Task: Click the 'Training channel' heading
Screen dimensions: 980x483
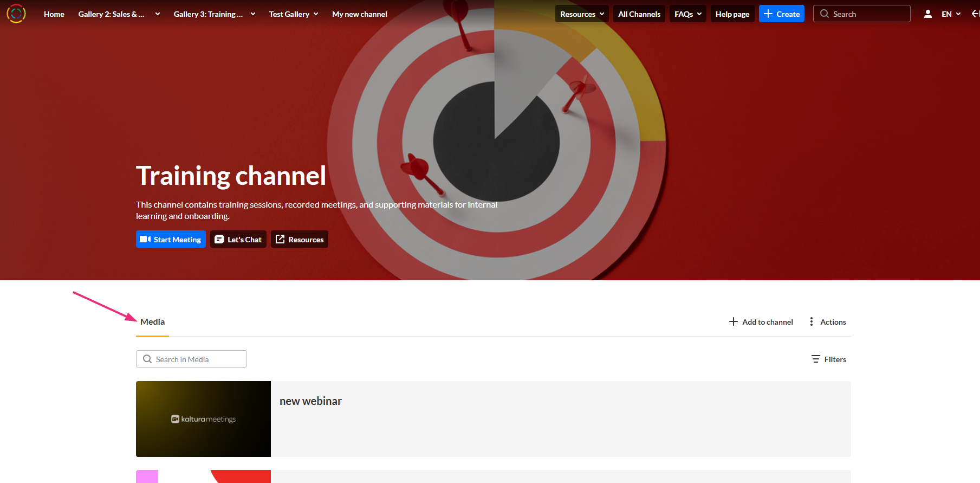Action: [x=231, y=176]
